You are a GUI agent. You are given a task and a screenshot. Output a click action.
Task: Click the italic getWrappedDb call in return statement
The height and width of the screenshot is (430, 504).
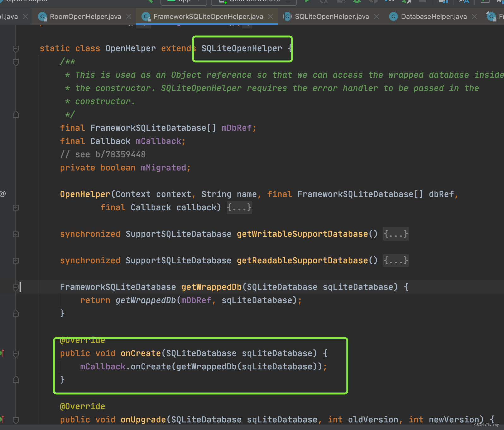(146, 300)
